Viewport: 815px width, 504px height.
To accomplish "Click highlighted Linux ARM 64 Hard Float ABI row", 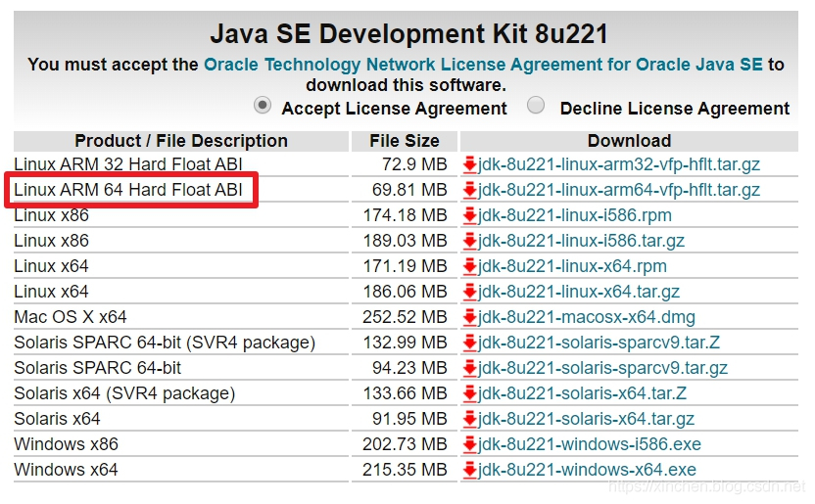I will point(131,190).
